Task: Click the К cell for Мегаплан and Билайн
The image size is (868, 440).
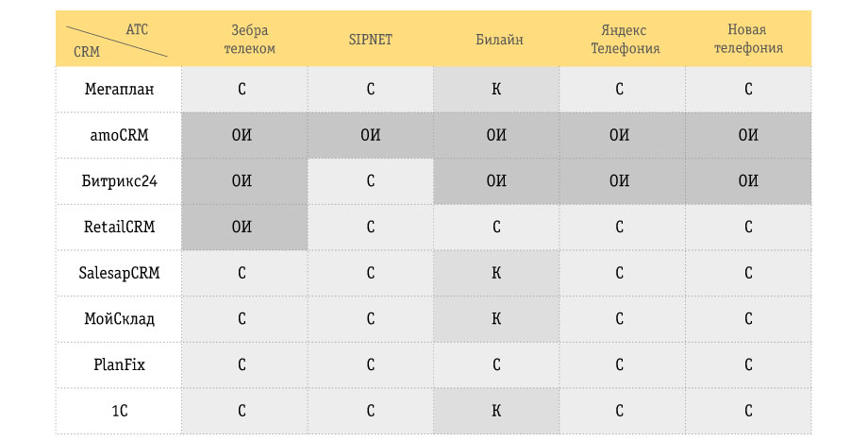Action: click(496, 89)
